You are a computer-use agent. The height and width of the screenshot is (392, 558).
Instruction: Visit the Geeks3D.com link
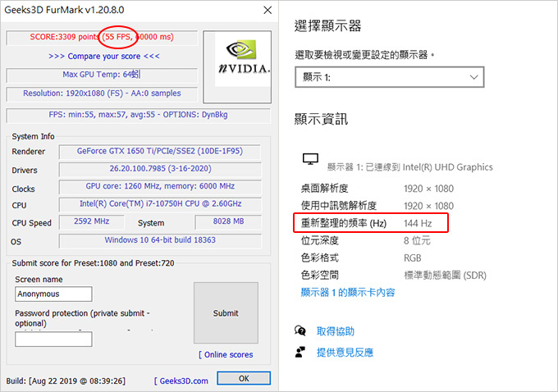(181, 381)
